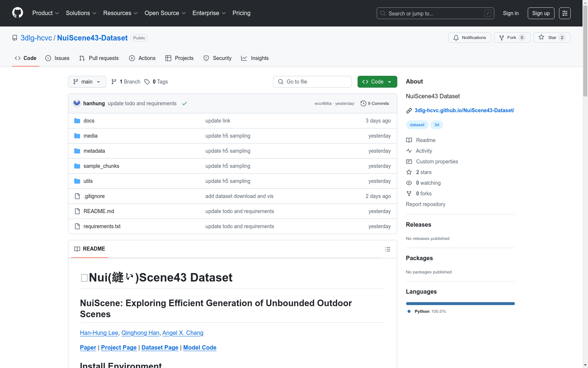Click the Sign in link
This screenshot has height=368, width=588.
511,13
